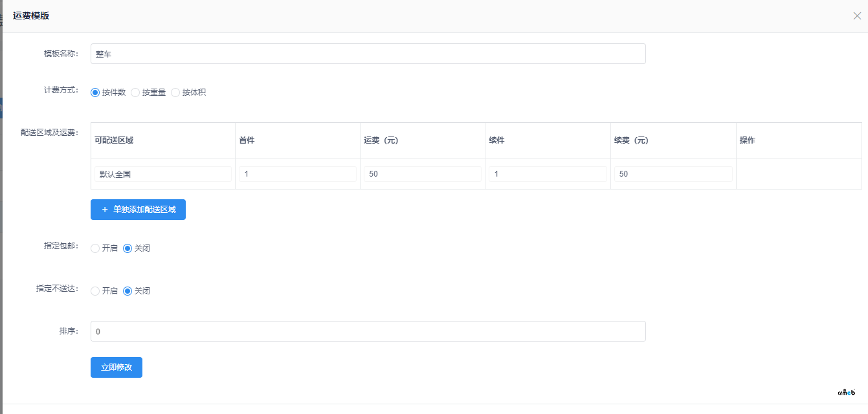Select 关闭 under 指定不送达
Viewport: 868px width, 414px height.
(128, 291)
